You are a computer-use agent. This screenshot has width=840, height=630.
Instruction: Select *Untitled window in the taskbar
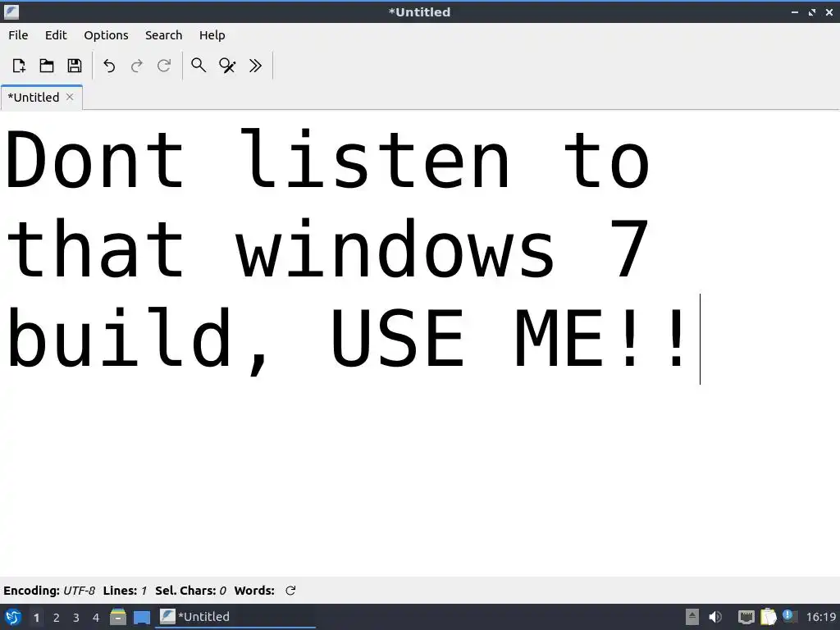click(x=235, y=617)
